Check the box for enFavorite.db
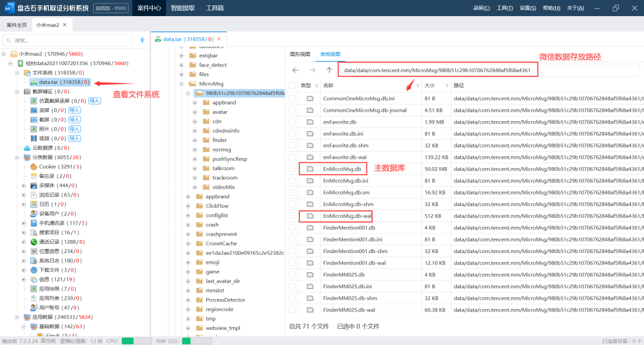Viewport: 644px width, 345px height. [291, 122]
